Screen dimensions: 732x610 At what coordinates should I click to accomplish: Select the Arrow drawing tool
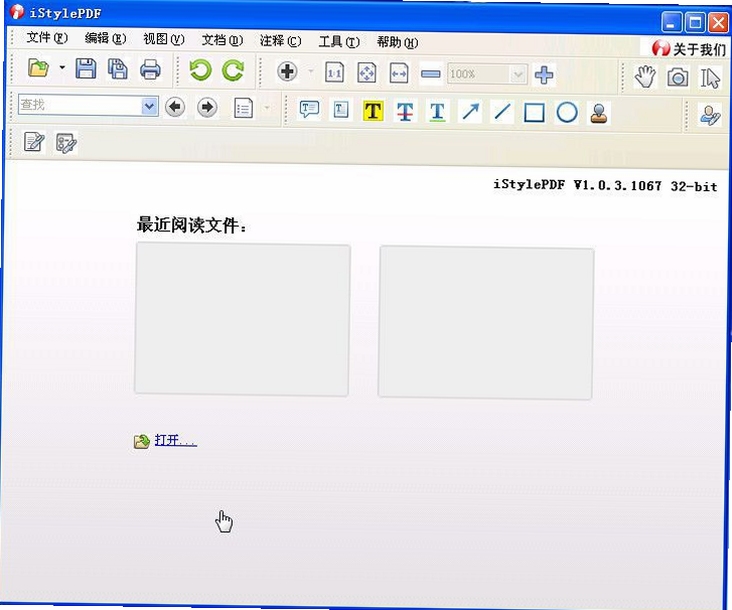[x=470, y=112]
